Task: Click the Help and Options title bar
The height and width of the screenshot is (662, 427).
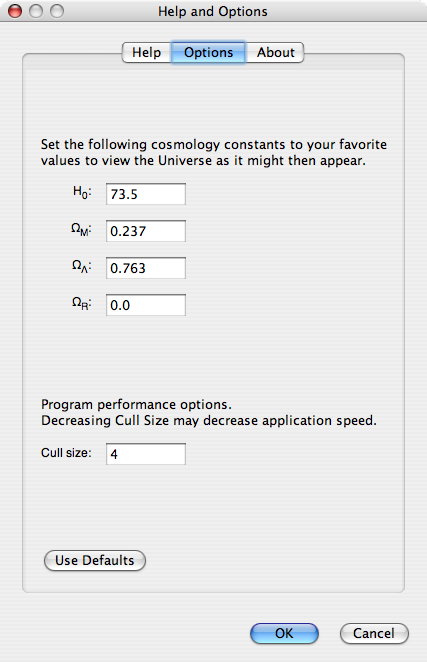Action: pyautogui.click(x=213, y=11)
